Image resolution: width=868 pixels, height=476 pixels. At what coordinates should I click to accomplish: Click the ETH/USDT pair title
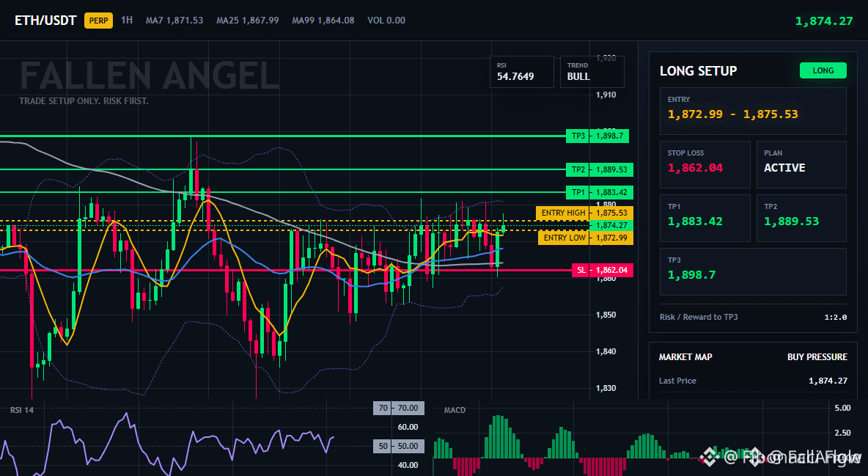point(45,21)
